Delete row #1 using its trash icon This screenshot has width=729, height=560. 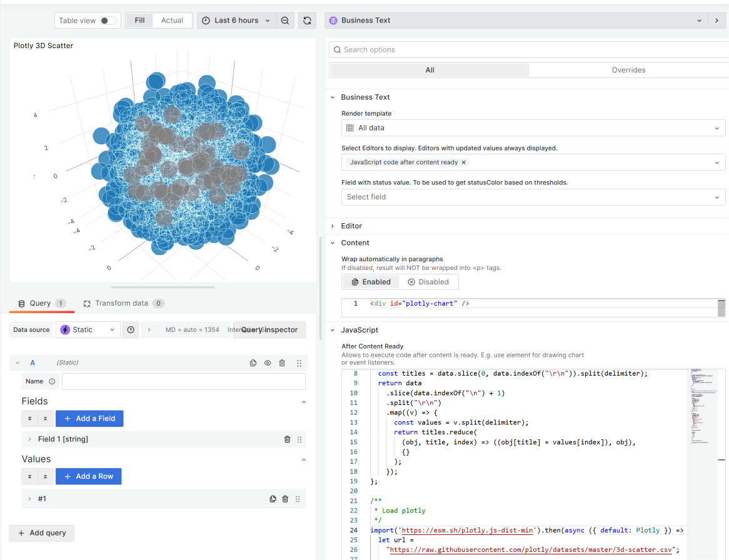coord(285,498)
